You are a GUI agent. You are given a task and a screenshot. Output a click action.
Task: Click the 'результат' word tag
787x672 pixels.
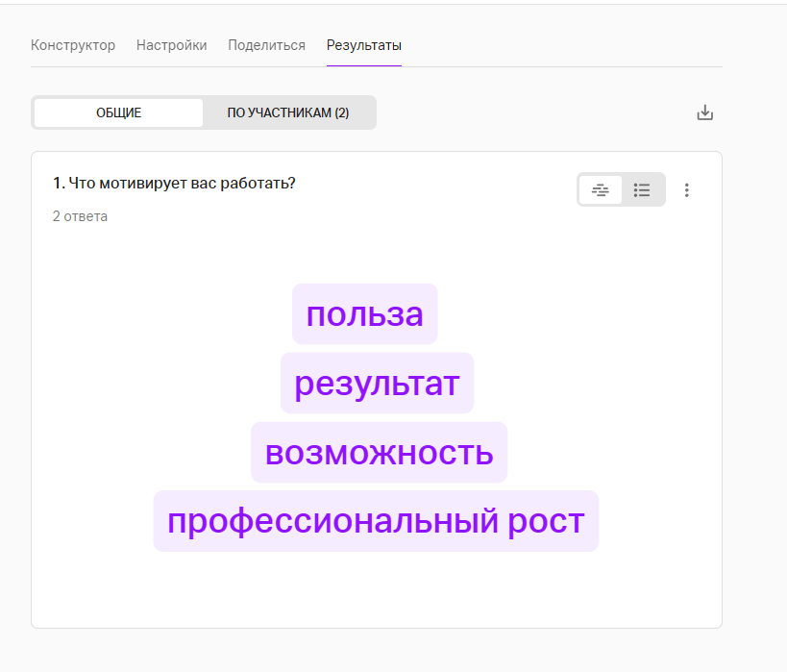click(377, 383)
